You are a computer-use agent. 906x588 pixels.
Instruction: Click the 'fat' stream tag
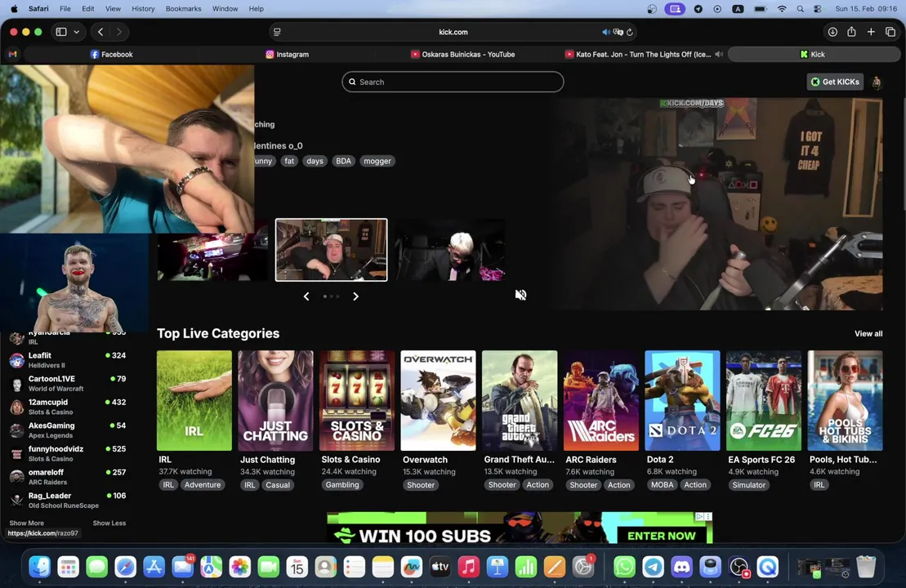(289, 161)
